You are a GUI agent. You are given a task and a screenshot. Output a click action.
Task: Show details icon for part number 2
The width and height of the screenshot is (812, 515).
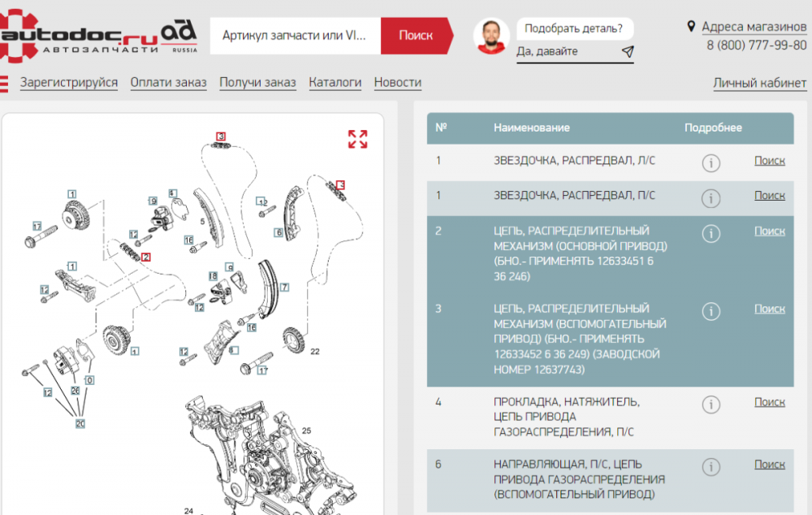point(710,234)
